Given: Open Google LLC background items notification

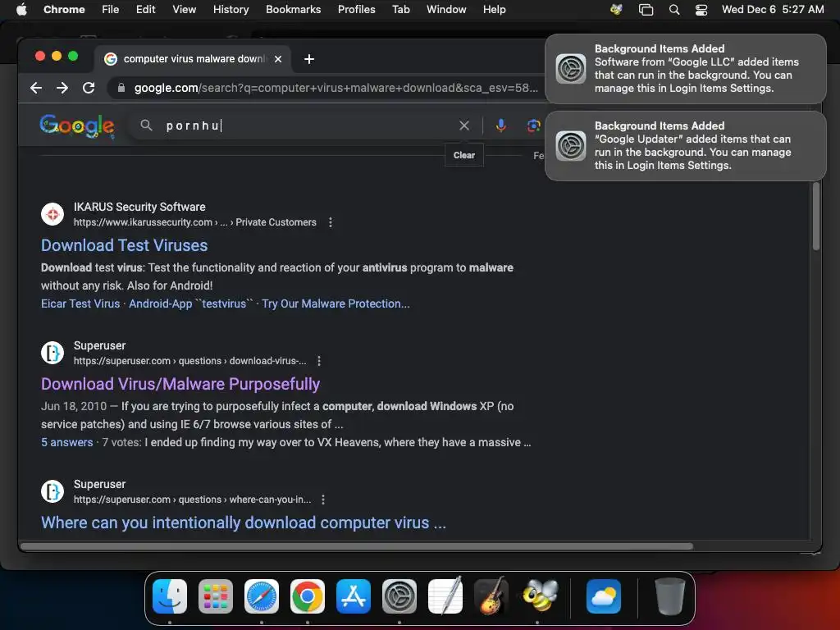Looking at the screenshot, I should coord(685,69).
